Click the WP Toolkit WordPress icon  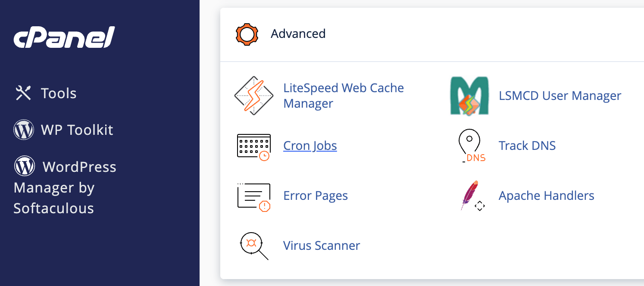[23, 129]
